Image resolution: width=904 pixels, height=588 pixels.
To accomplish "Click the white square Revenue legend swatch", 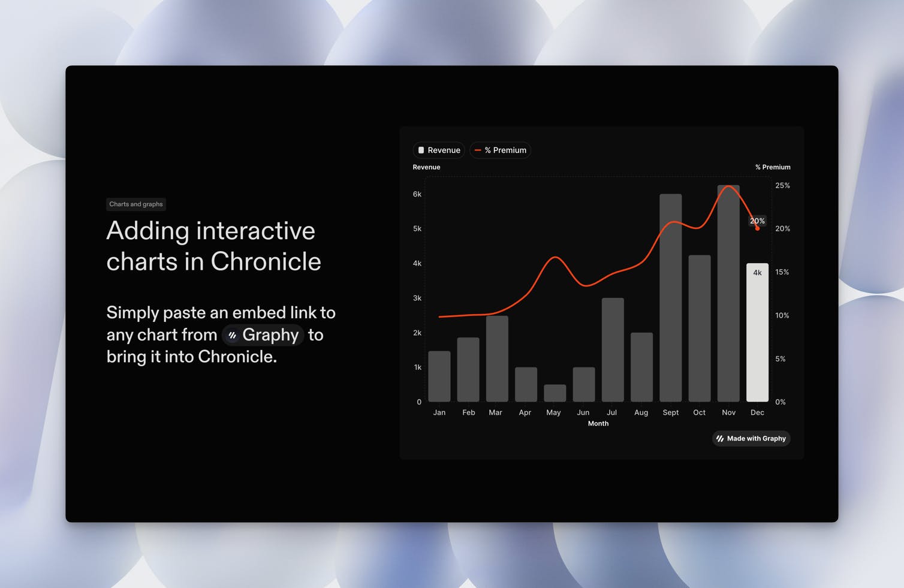I will (x=421, y=150).
